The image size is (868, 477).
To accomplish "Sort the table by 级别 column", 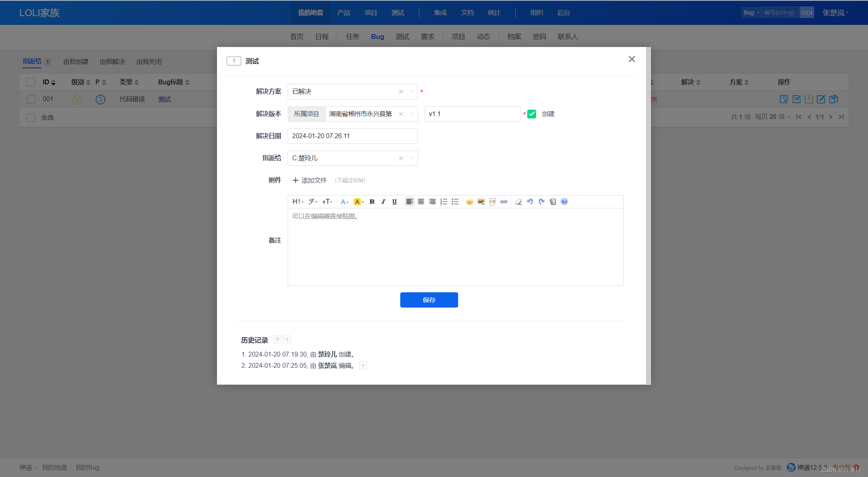I will [80, 82].
